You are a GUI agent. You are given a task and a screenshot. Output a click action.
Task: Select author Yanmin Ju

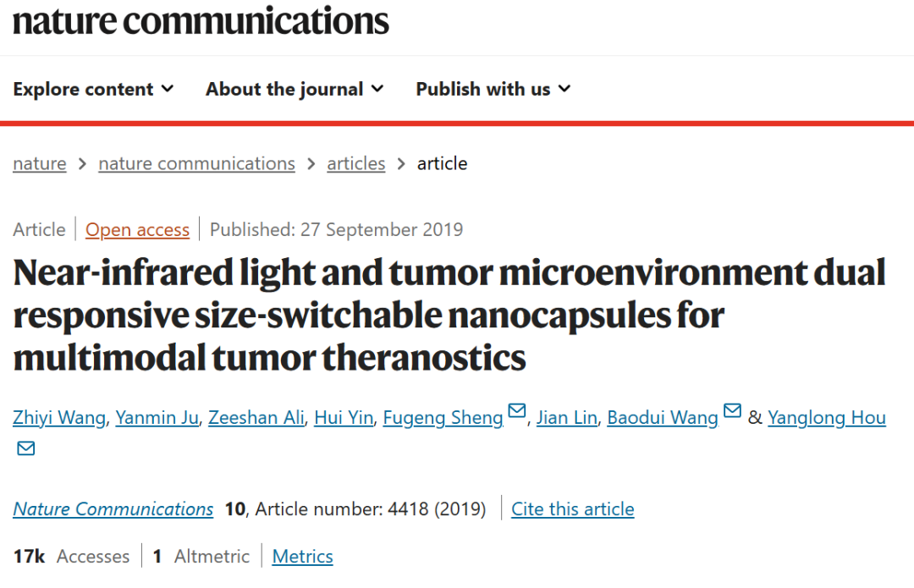[x=157, y=418]
